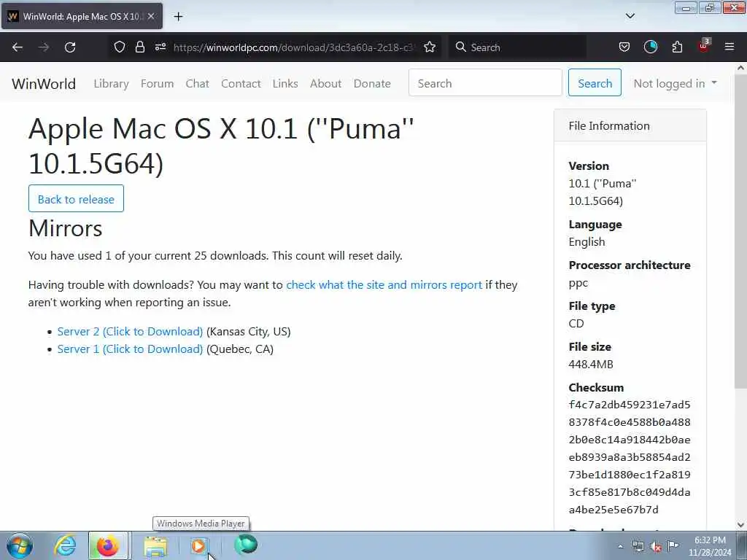Open the Firefox hamburger menu

click(729, 47)
